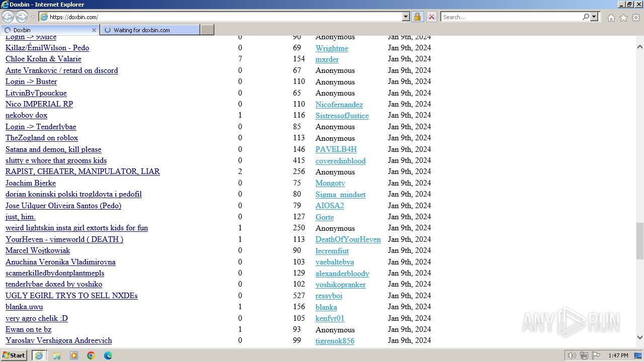The width and height of the screenshot is (644, 362).
Task: Open the 'Ewan on te bz' paste
Action: 28,329
